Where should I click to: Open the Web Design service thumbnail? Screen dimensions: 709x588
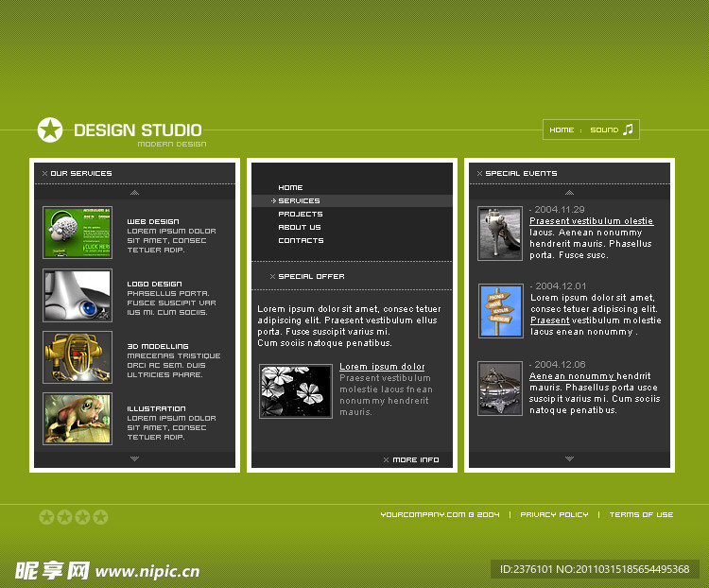78,233
